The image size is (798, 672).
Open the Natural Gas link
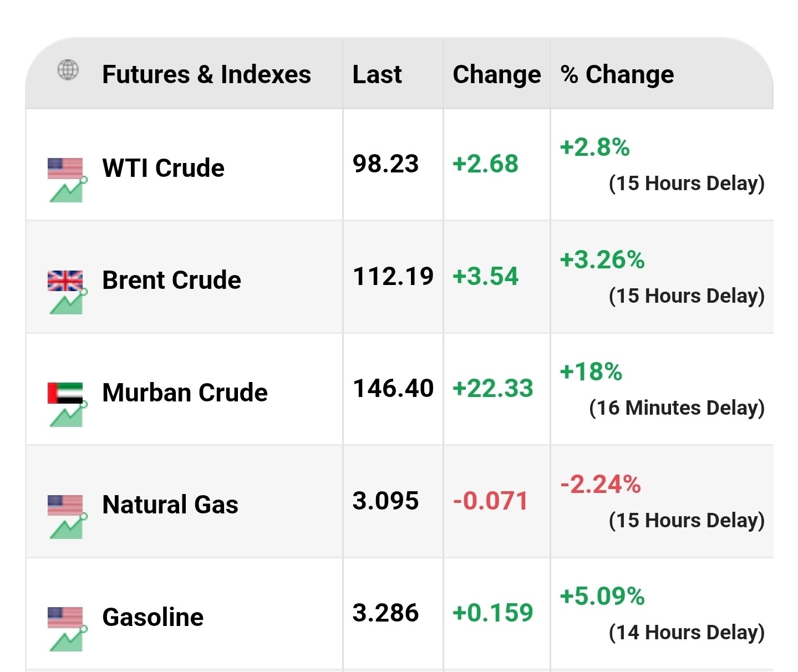(x=170, y=505)
